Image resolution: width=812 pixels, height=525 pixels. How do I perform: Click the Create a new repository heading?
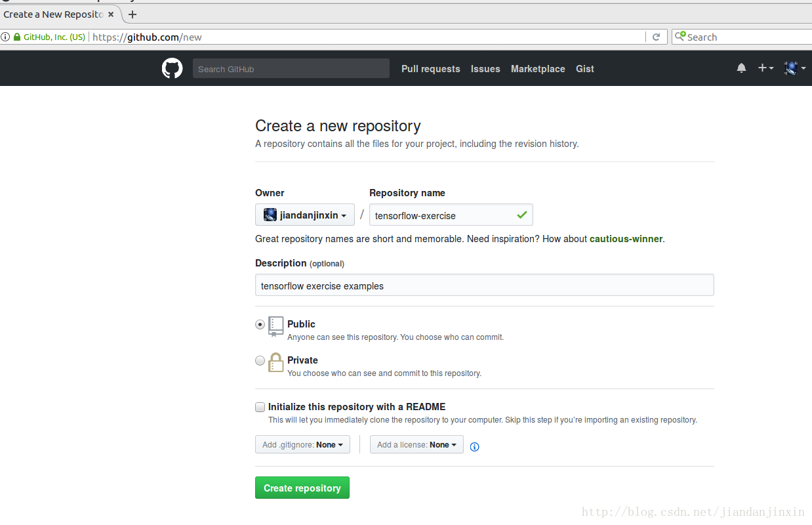pos(338,125)
